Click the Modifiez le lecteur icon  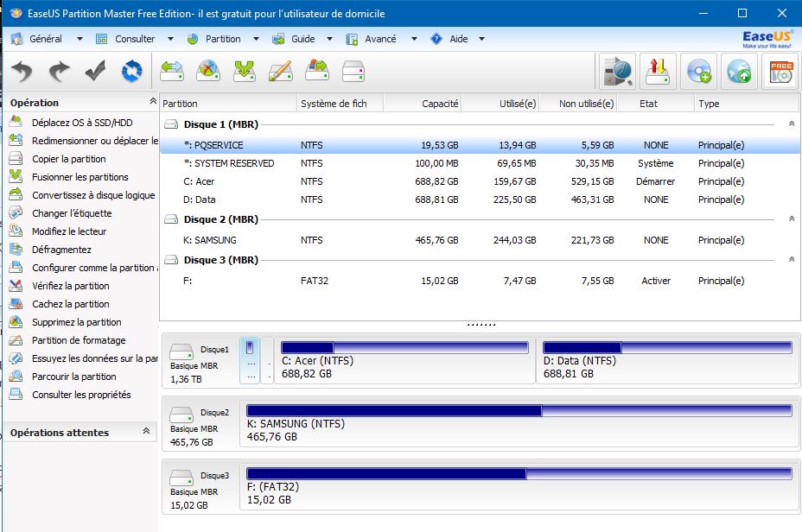[x=16, y=231]
